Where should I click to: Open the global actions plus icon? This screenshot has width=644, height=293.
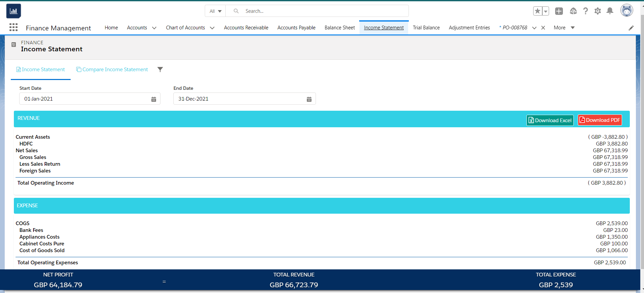coord(559,11)
